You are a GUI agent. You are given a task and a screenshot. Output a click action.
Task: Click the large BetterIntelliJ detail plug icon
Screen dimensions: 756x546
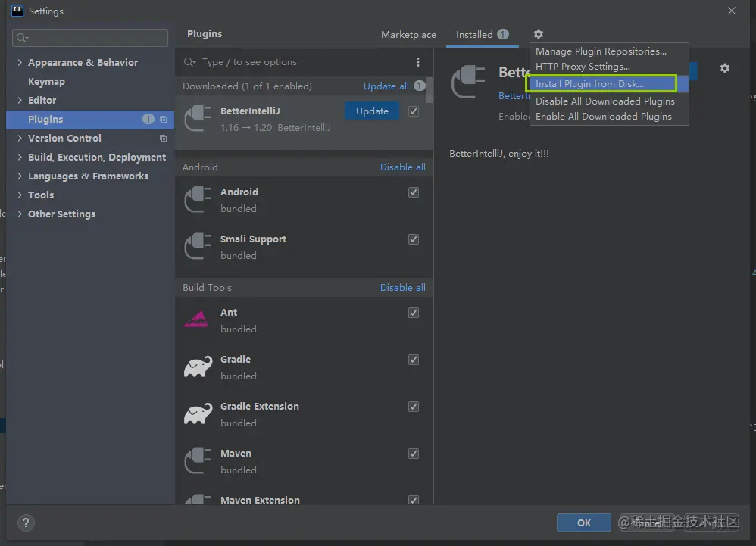468,82
